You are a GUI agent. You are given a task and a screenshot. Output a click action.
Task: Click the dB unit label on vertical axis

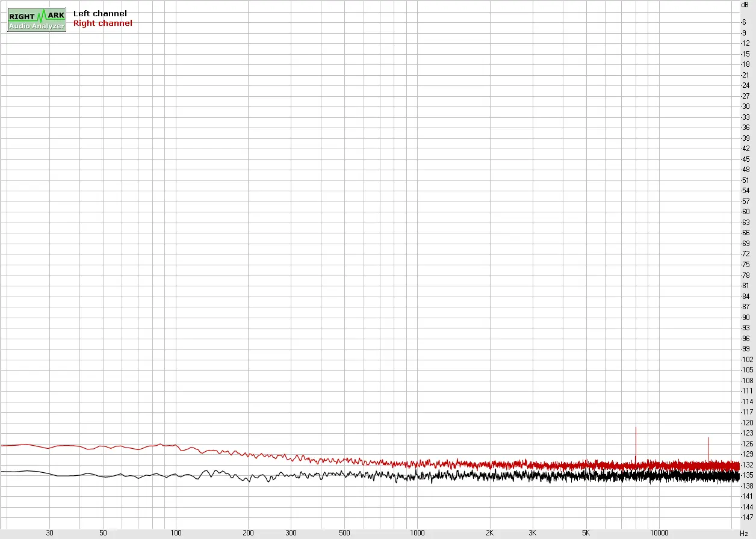point(745,4)
